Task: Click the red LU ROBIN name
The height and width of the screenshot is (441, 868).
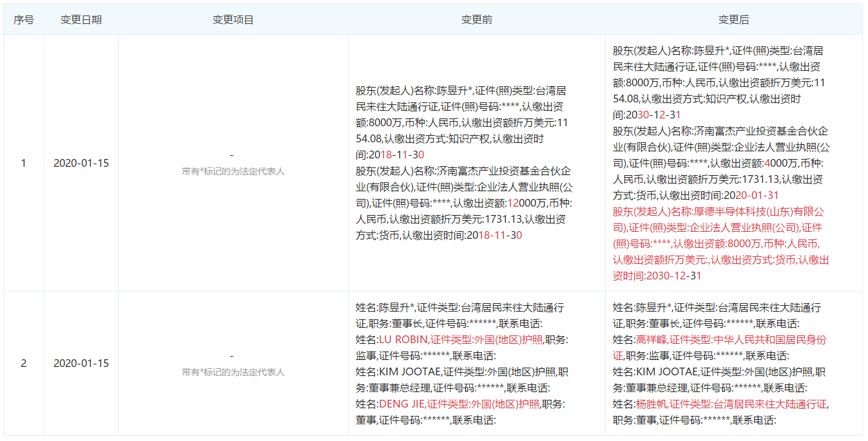Action: click(403, 339)
